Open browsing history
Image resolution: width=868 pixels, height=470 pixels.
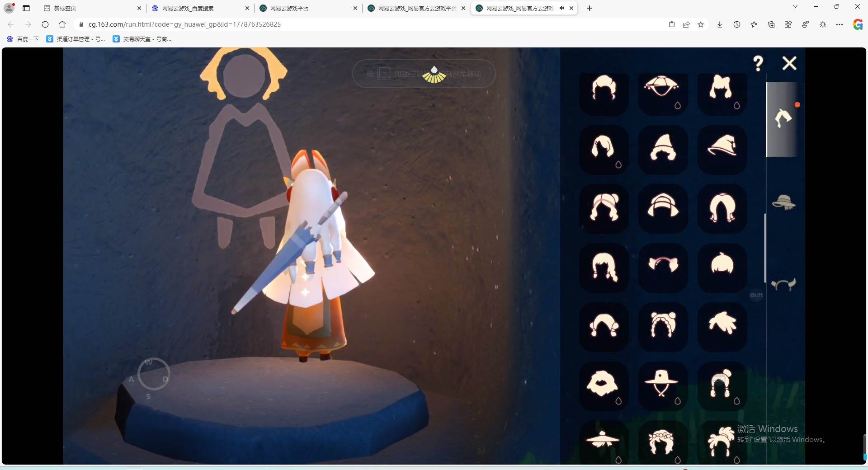coord(737,24)
